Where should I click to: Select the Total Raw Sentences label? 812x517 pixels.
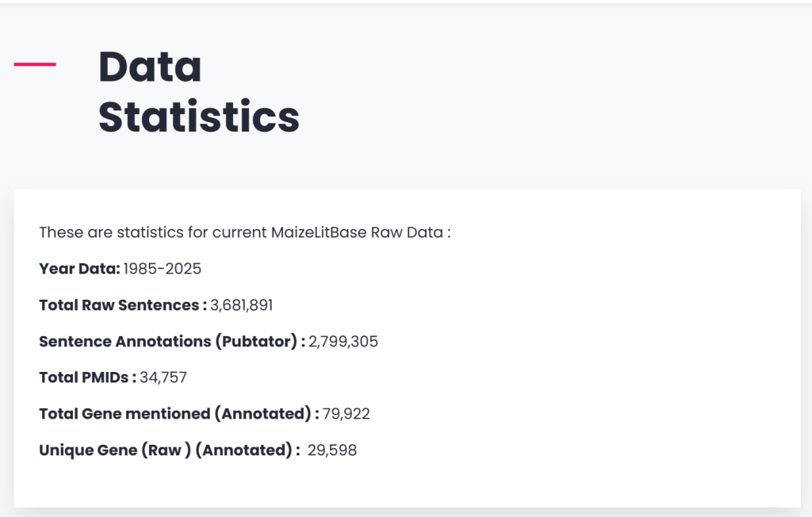point(122,305)
